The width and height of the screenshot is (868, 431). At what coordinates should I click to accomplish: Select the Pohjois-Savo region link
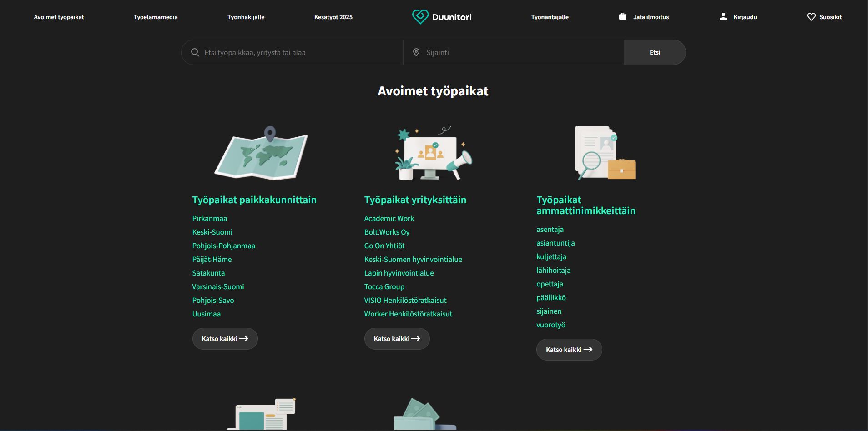[x=213, y=300]
